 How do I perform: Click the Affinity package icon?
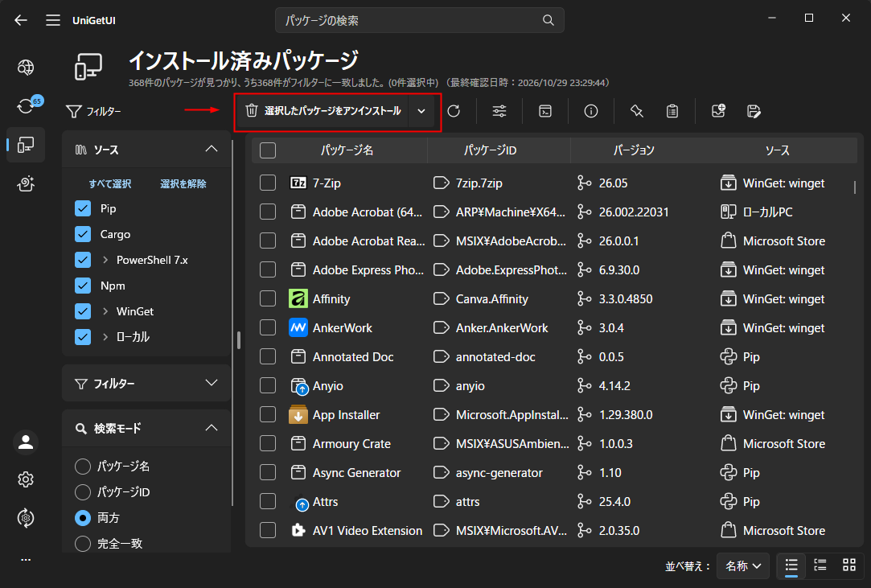[x=298, y=299]
